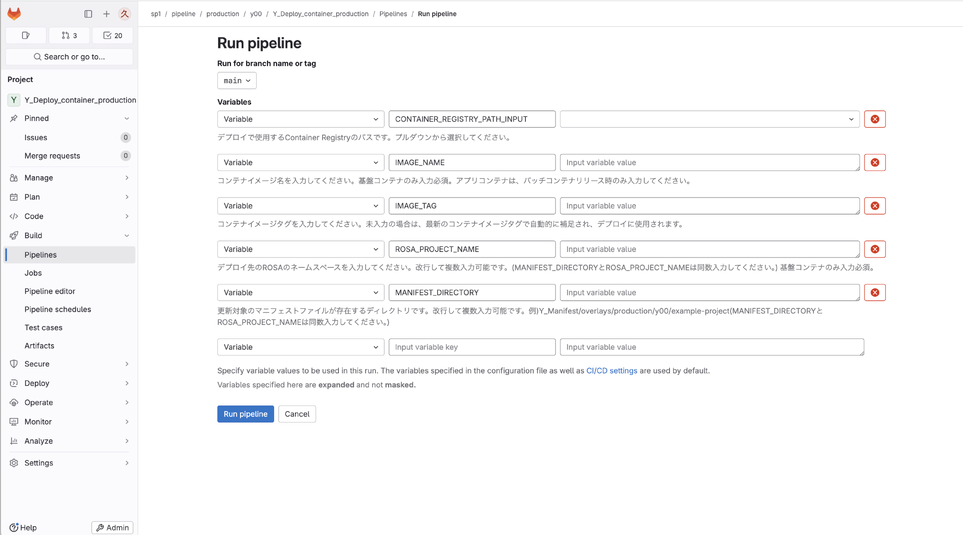Click the Code brackets icon

(14, 216)
